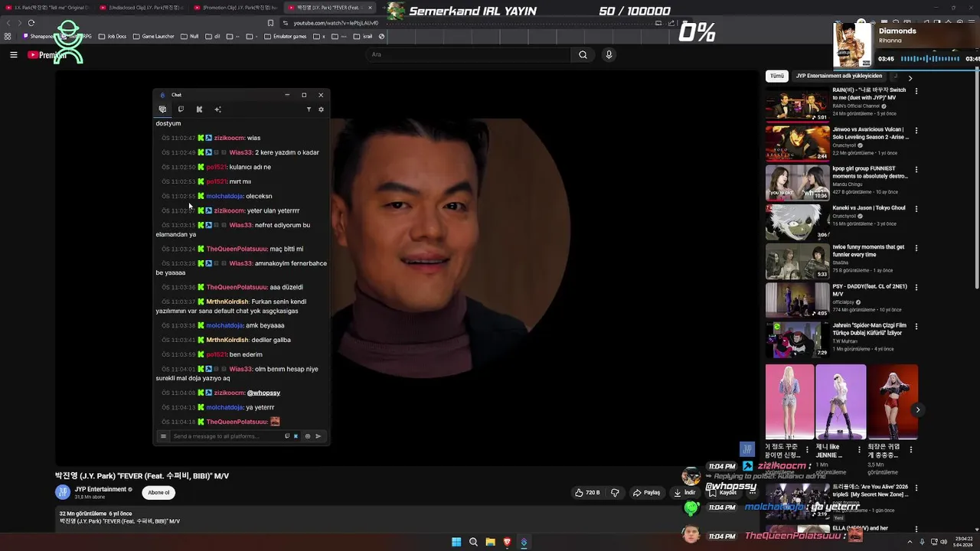
Task: Switch to J.Y. Park Tell me browser tab
Action: (x=47, y=8)
